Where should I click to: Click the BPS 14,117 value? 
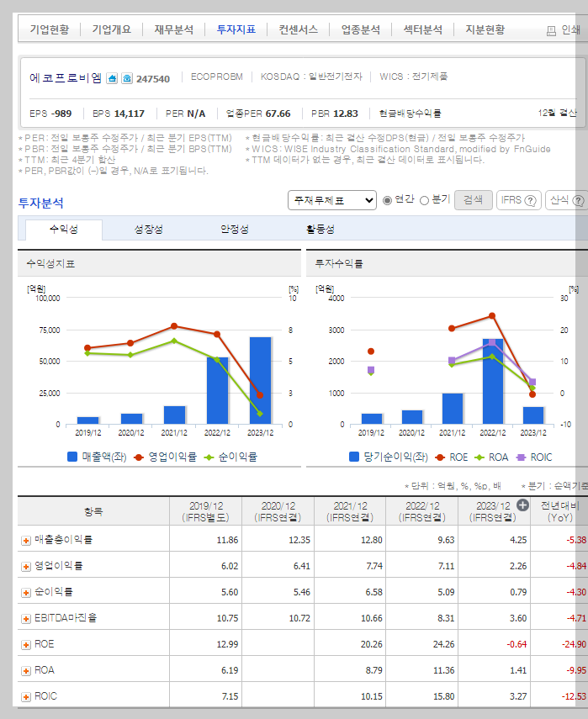(129, 114)
